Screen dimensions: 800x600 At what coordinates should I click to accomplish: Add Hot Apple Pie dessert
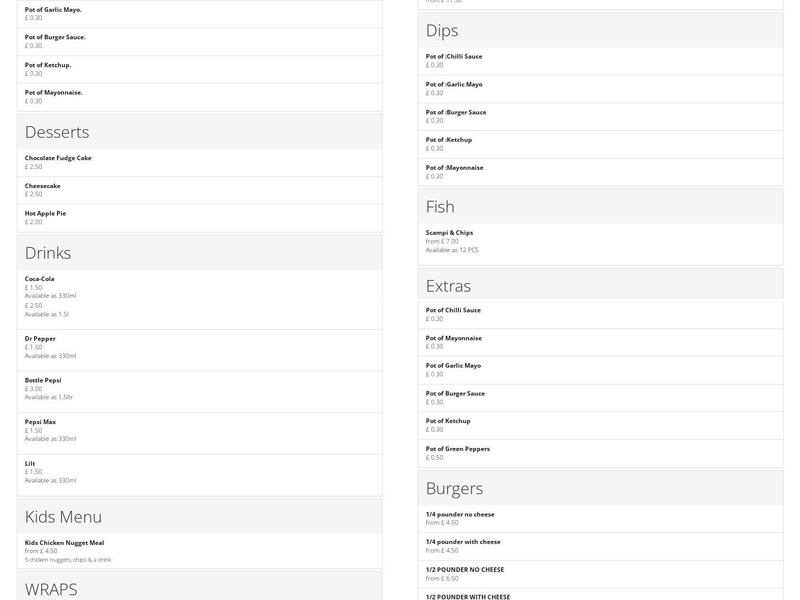tap(45, 213)
